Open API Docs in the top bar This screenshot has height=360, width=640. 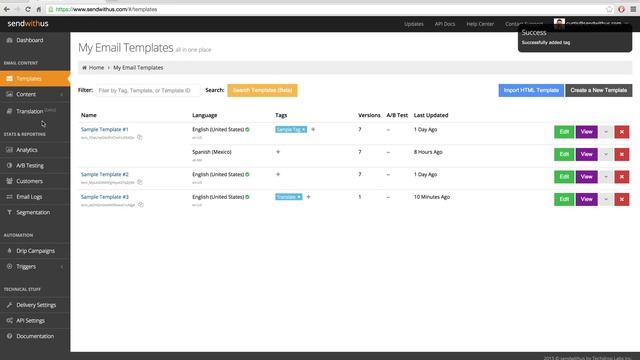[x=444, y=24]
